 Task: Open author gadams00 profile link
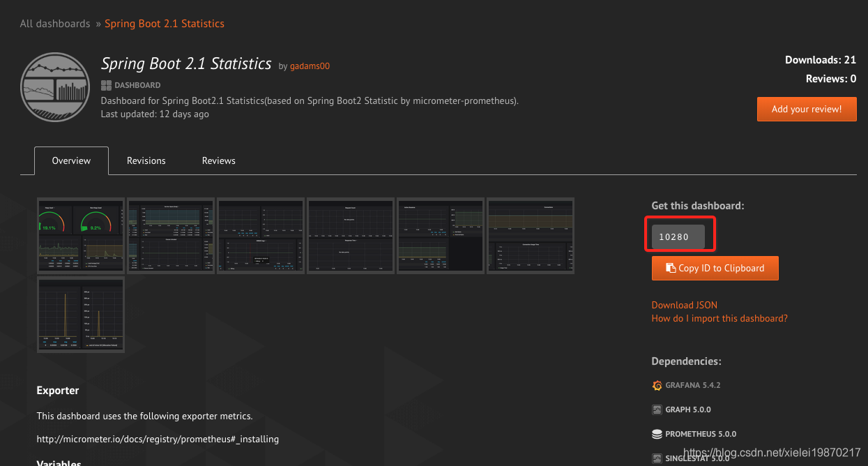pos(310,66)
